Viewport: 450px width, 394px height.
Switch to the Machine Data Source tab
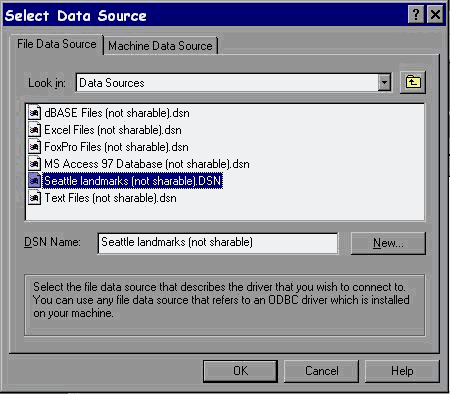pyautogui.click(x=160, y=46)
